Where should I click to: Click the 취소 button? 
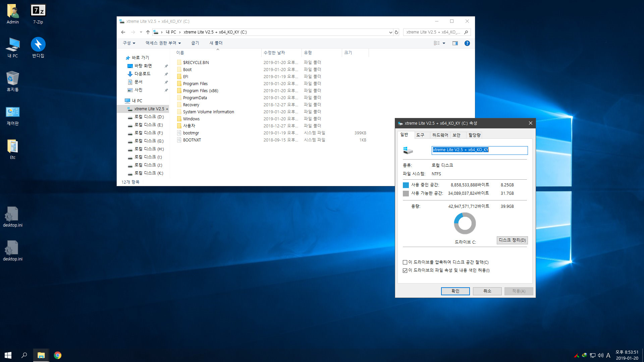tap(487, 291)
